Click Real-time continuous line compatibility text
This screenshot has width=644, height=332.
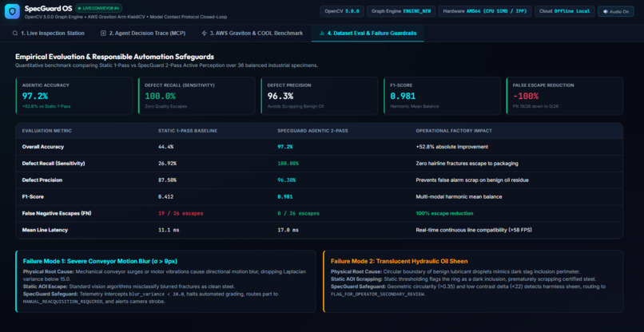coord(474,230)
